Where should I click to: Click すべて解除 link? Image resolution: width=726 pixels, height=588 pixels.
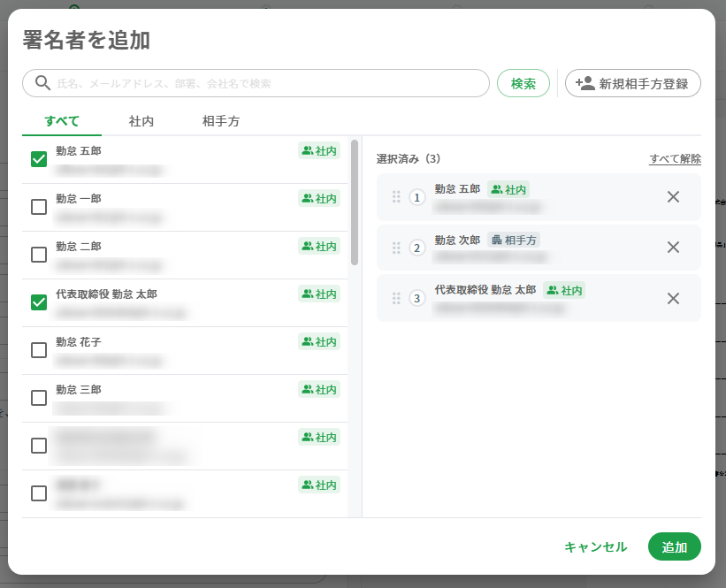pos(675,159)
